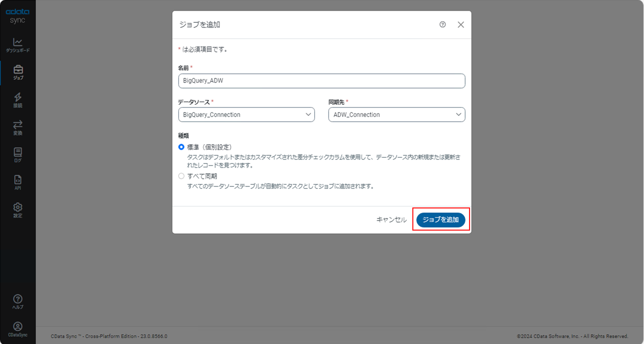644x344 pixels.
Task: Click the すべて同期 label text
Action: (202, 176)
